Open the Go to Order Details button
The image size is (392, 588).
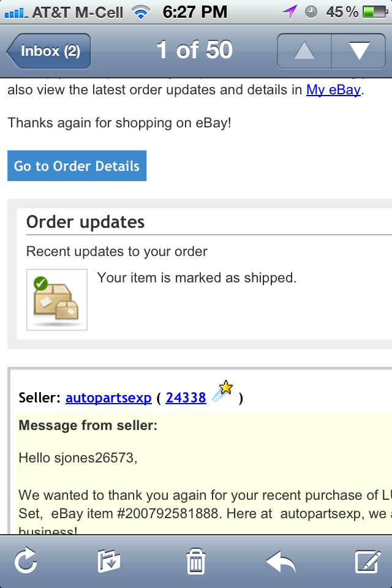[77, 166]
